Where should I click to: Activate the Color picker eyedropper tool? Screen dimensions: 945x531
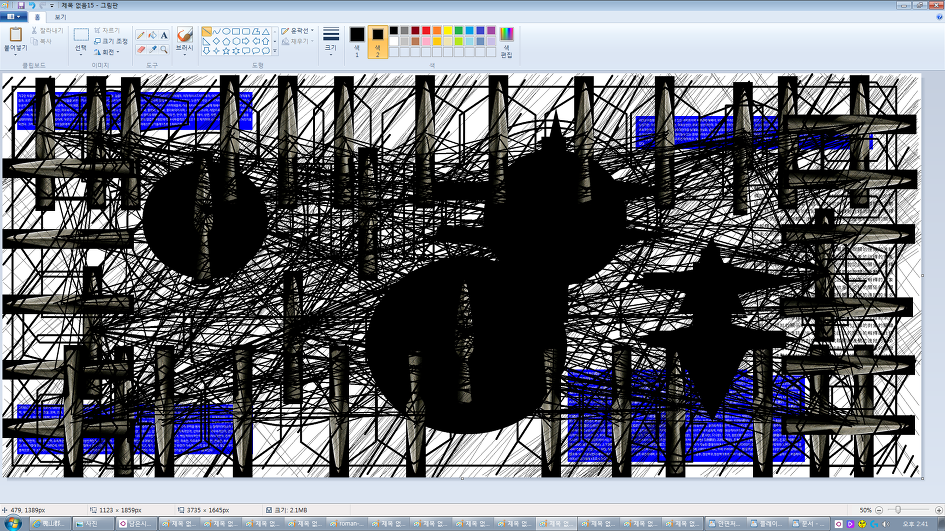point(152,49)
